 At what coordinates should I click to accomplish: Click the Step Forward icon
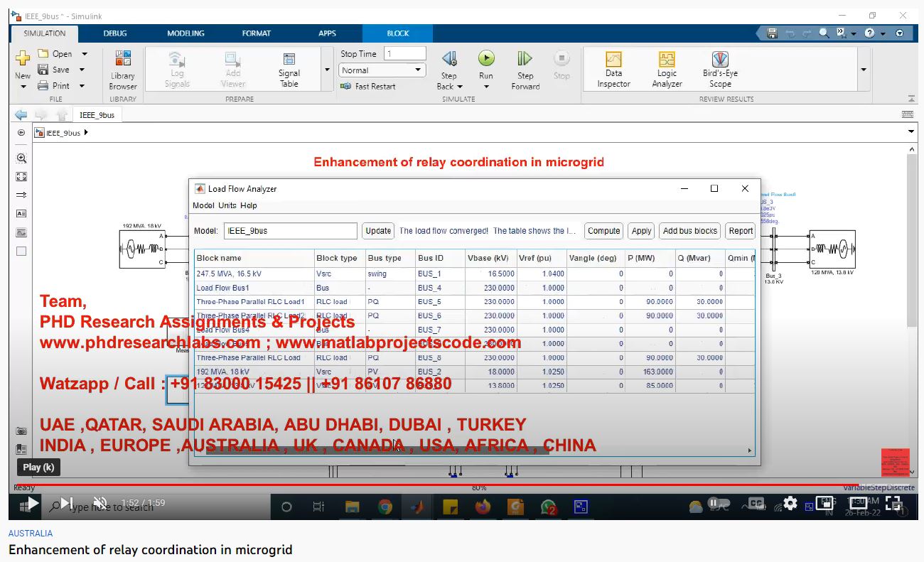tap(525, 59)
